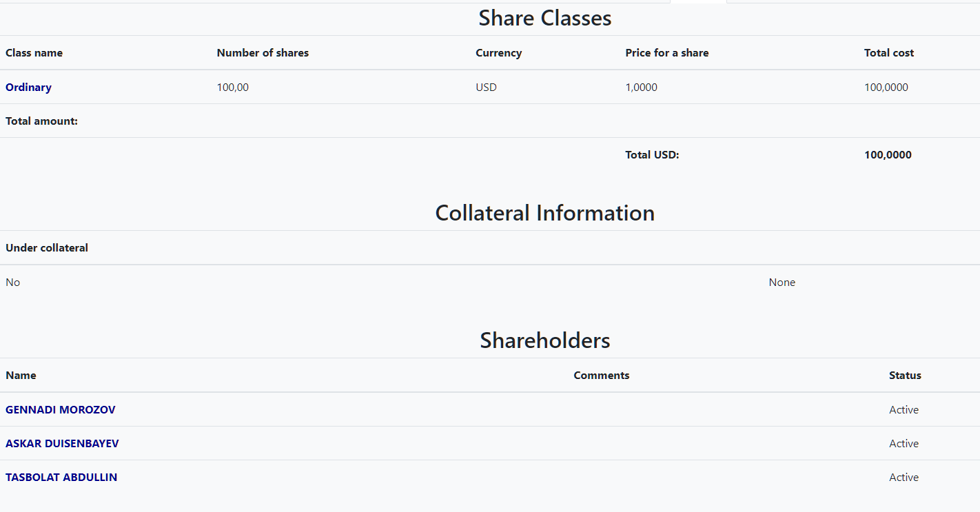Click the Active status for Tasbolat Abdullin

tap(904, 478)
